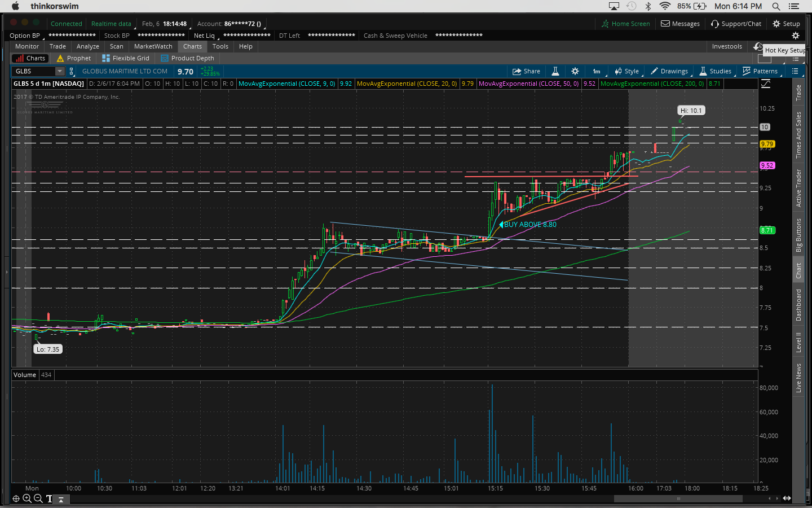Click the BUY ABOVE 8.80 chart label
The width and height of the screenshot is (812, 508).
[529, 225]
